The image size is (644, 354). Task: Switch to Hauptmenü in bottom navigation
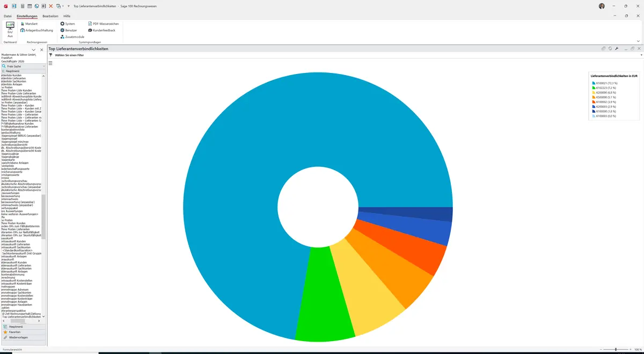coord(23,327)
